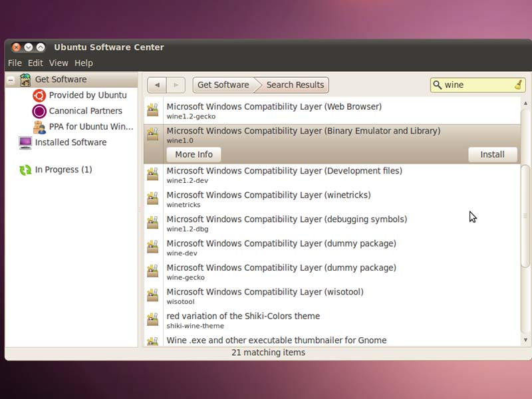Clear the search with the broom icon
This screenshot has height=399, width=532.
pos(518,85)
